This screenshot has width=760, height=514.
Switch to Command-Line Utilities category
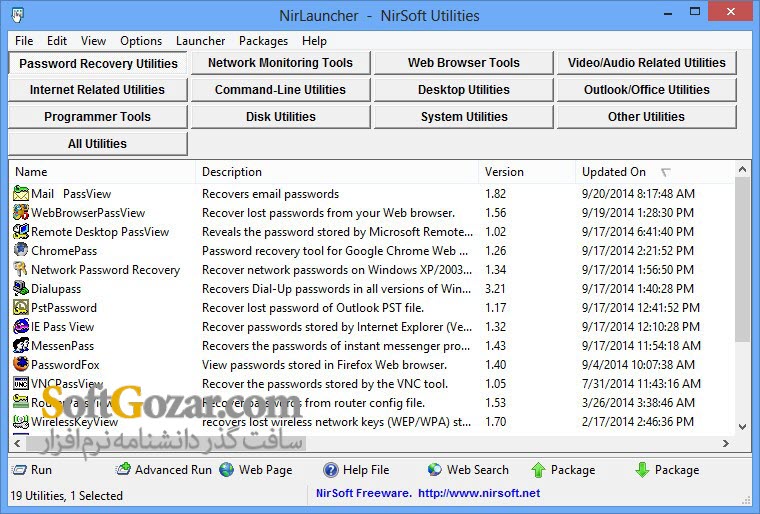tap(281, 90)
